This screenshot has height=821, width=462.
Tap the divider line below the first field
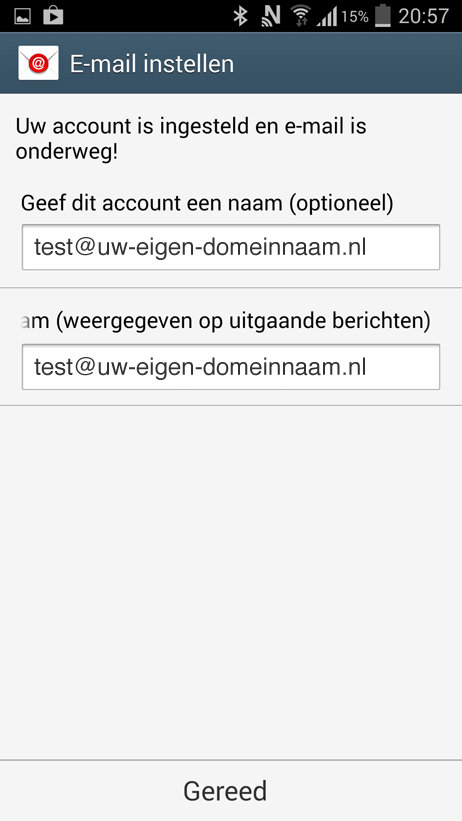click(231, 287)
